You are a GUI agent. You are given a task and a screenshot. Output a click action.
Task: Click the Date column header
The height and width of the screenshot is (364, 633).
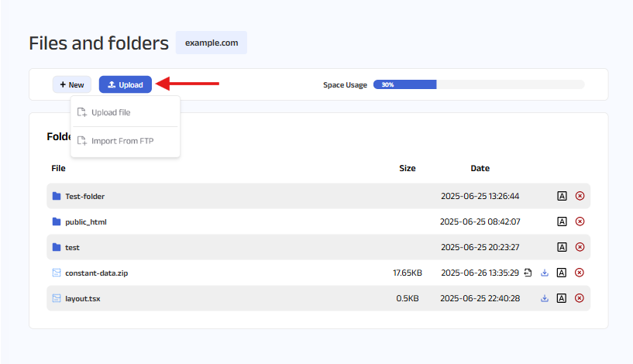point(480,168)
